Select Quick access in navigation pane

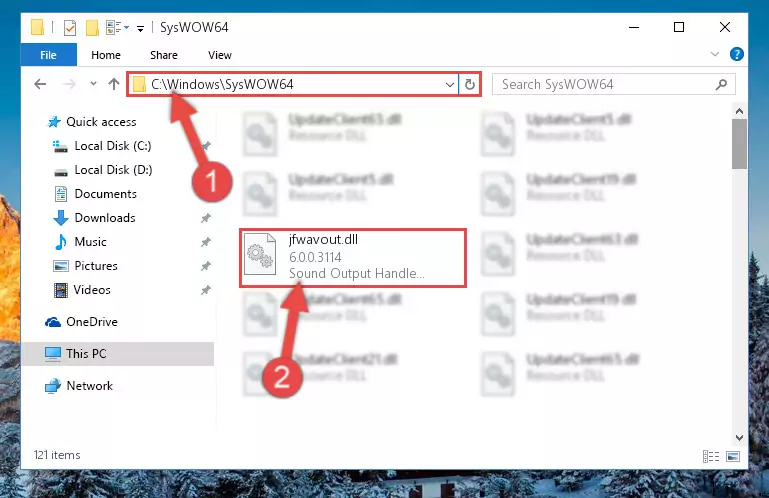tap(102, 122)
